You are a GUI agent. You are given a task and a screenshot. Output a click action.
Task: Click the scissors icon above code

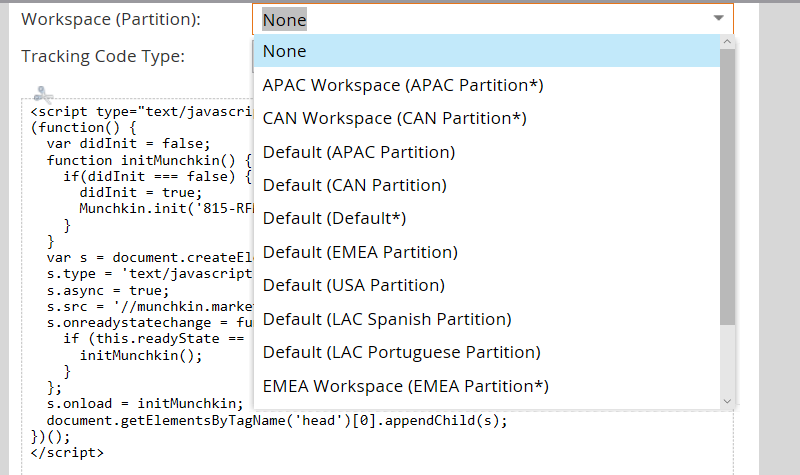pos(43,95)
